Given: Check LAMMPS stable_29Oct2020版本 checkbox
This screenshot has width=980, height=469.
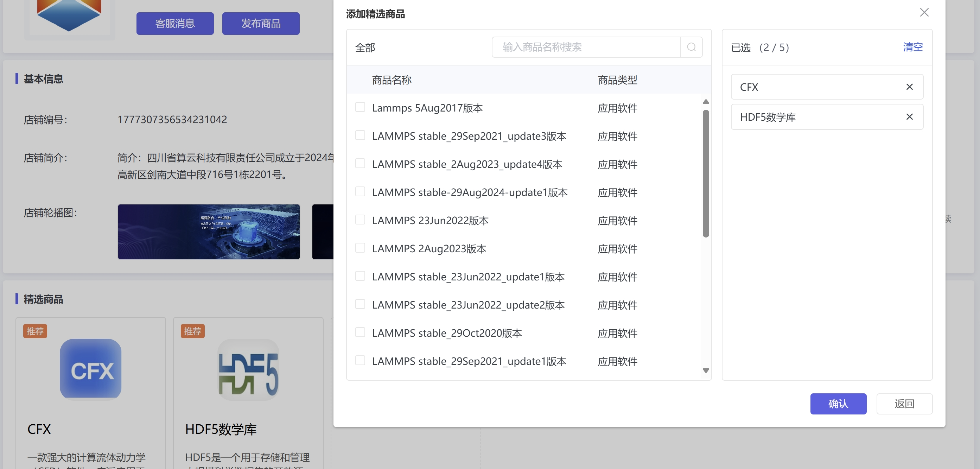Looking at the screenshot, I should 360,332.
